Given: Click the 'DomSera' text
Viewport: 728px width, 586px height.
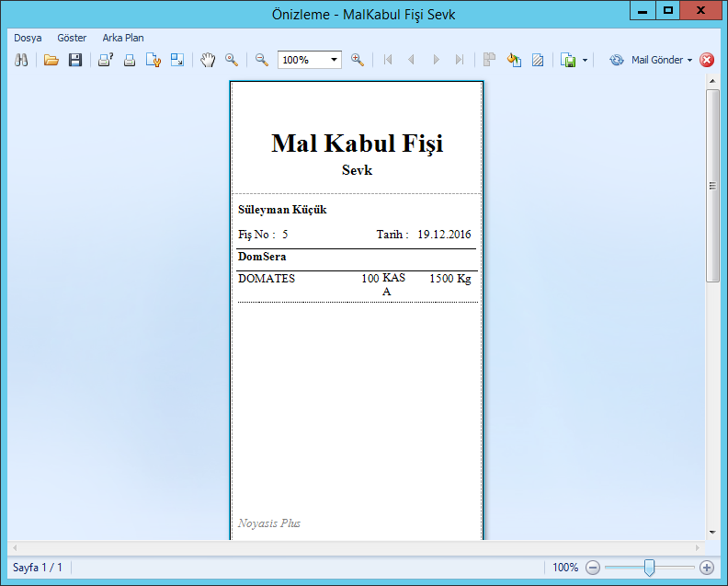Looking at the screenshot, I should (262, 257).
